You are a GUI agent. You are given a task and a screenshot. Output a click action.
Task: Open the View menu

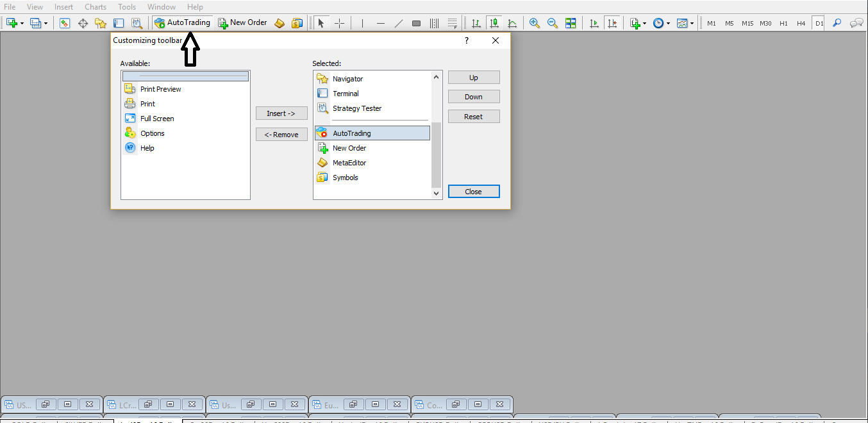(35, 6)
